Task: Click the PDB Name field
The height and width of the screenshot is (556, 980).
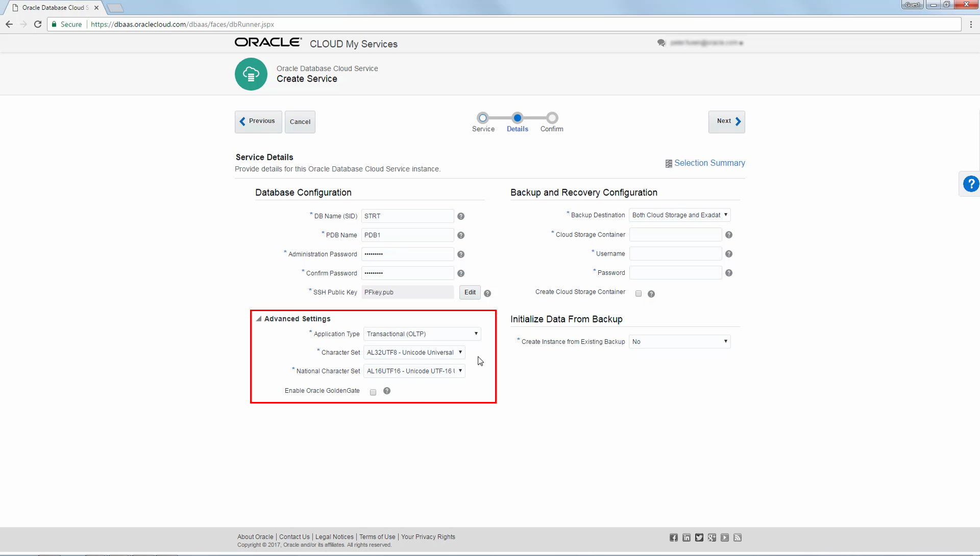Action: pyautogui.click(x=408, y=235)
